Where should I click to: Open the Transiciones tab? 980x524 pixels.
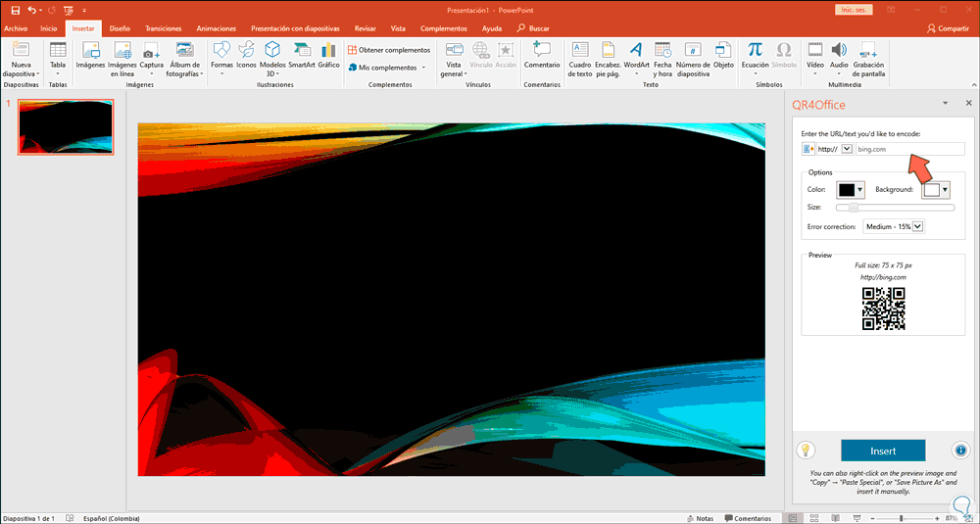[x=164, y=28]
